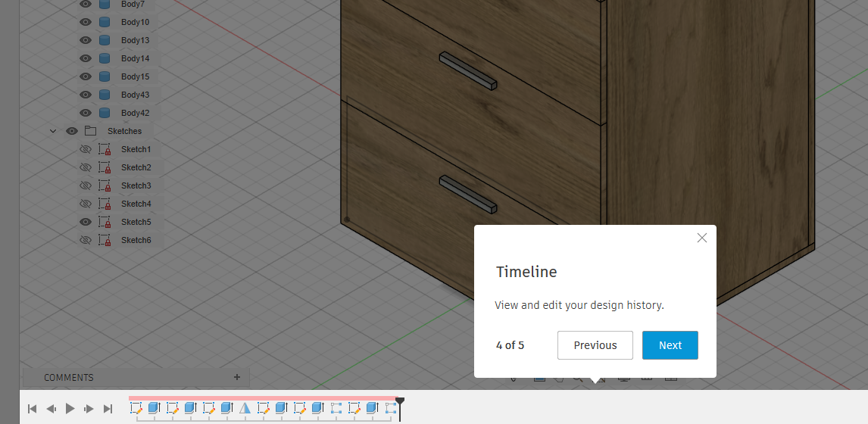This screenshot has height=424, width=868.
Task: Show Sketch4 using its crossed-eye icon
Action: [86, 204]
